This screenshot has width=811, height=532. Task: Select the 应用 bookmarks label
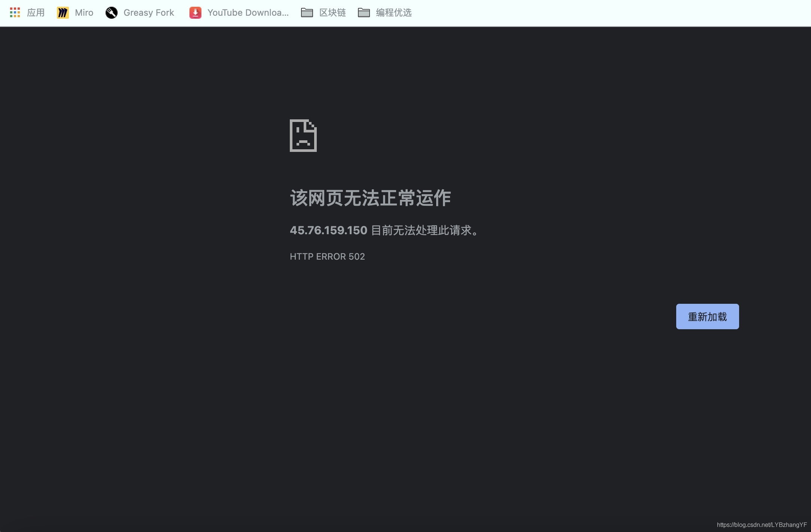click(x=36, y=13)
